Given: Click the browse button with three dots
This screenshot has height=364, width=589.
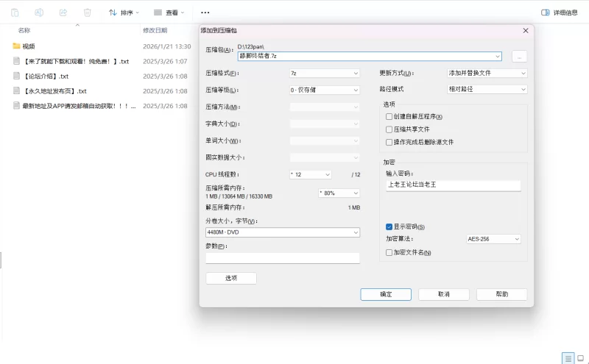Looking at the screenshot, I should (520, 57).
